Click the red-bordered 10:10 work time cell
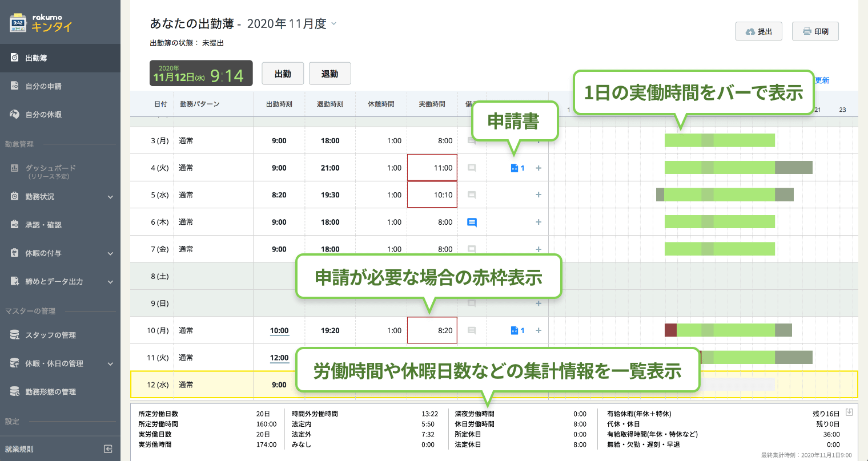 click(x=432, y=195)
